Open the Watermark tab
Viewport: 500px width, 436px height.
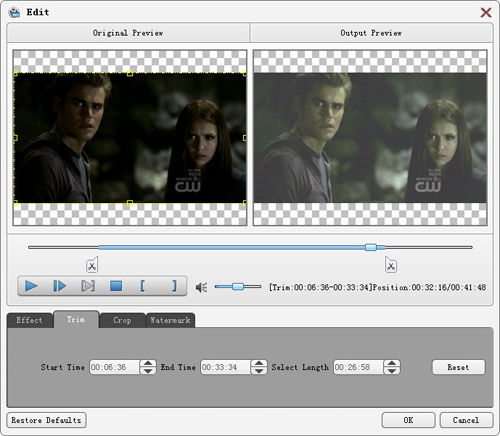[170, 320]
